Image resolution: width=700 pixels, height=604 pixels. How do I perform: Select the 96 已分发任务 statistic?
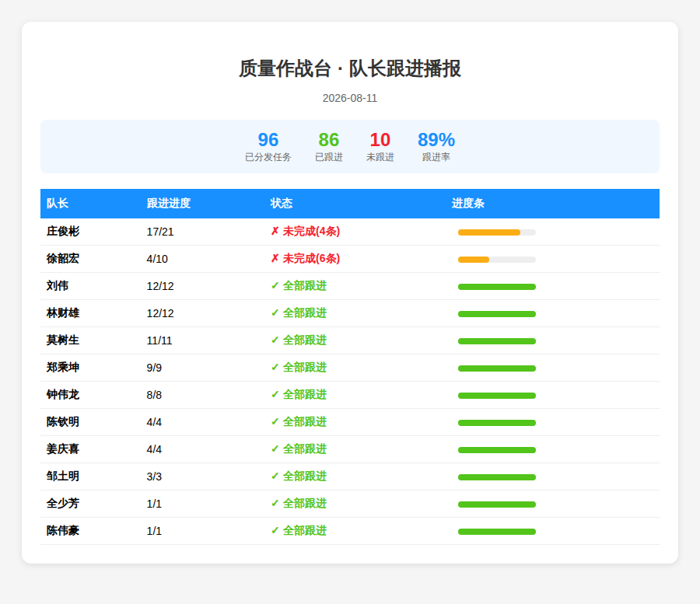(x=268, y=146)
